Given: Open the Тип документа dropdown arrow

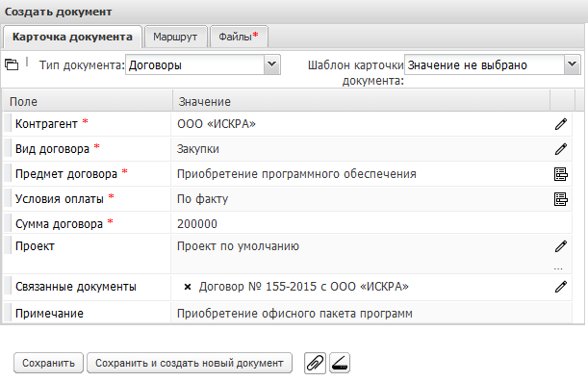Looking at the screenshot, I should (272, 64).
